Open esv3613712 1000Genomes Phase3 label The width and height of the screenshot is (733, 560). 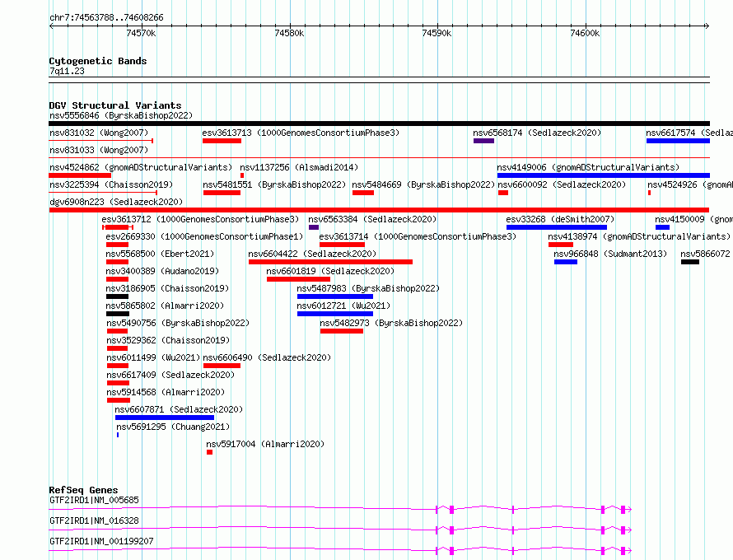tap(200, 219)
